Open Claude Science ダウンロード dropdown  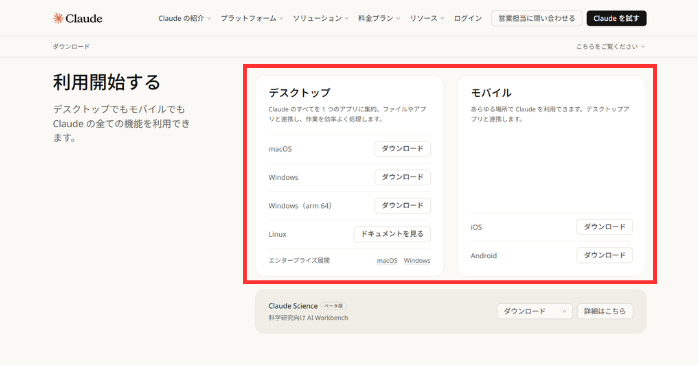coord(535,311)
